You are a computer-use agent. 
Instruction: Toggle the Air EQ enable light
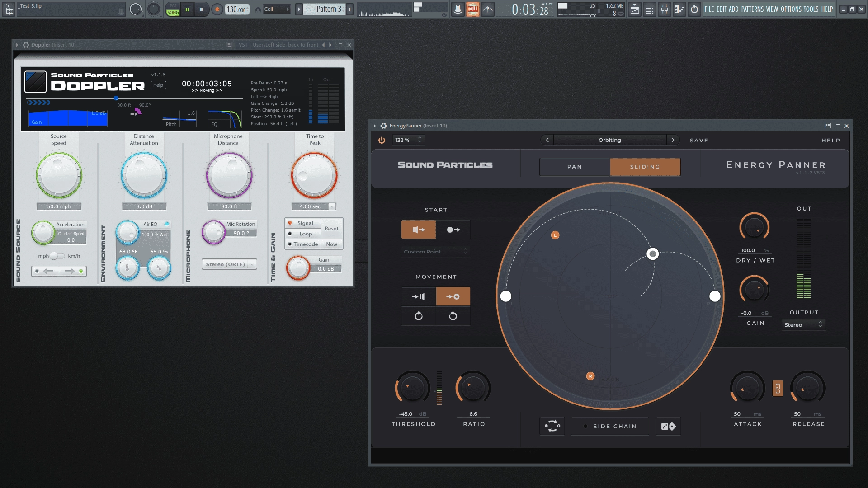pyautogui.click(x=167, y=224)
